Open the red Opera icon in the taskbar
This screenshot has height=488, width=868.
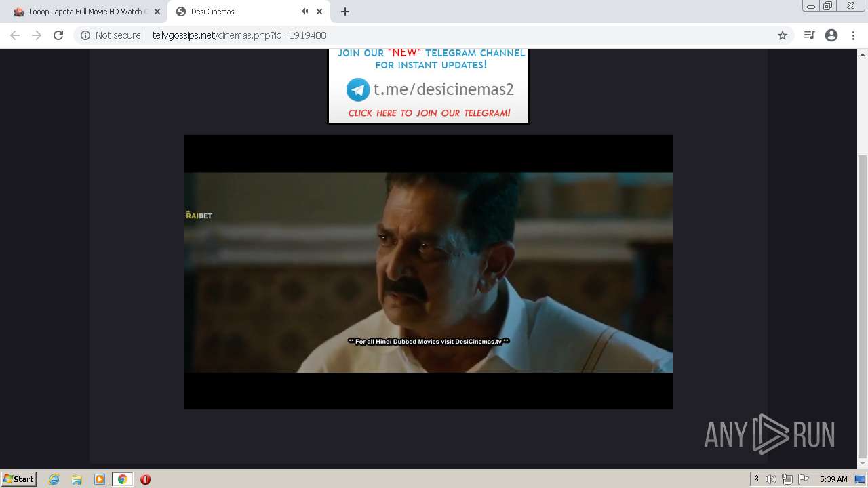[x=145, y=479]
